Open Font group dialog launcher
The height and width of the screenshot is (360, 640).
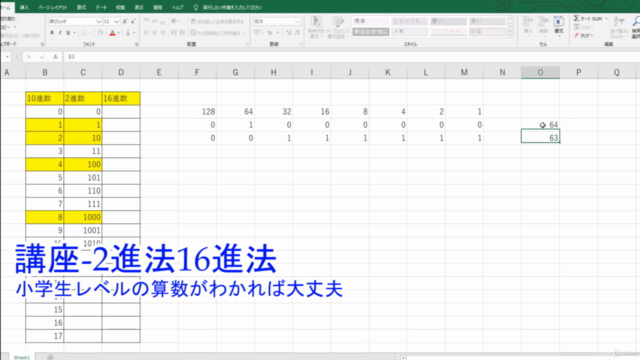pos(137,44)
